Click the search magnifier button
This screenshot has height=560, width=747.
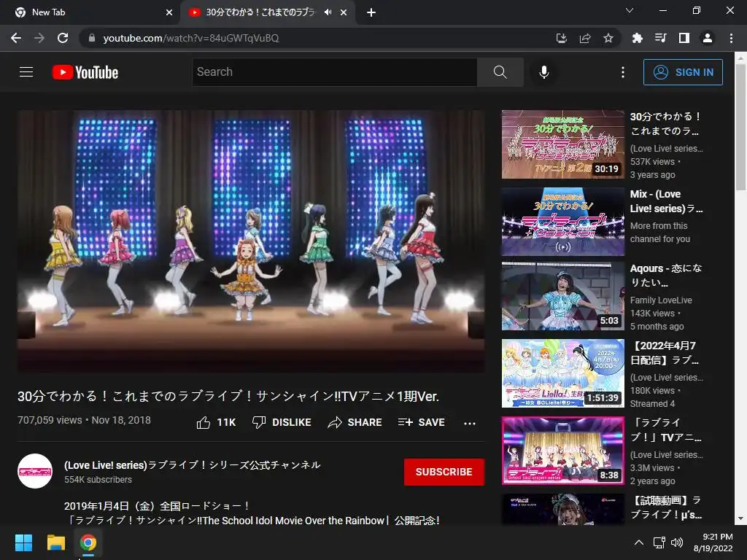pyautogui.click(x=500, y=72)
